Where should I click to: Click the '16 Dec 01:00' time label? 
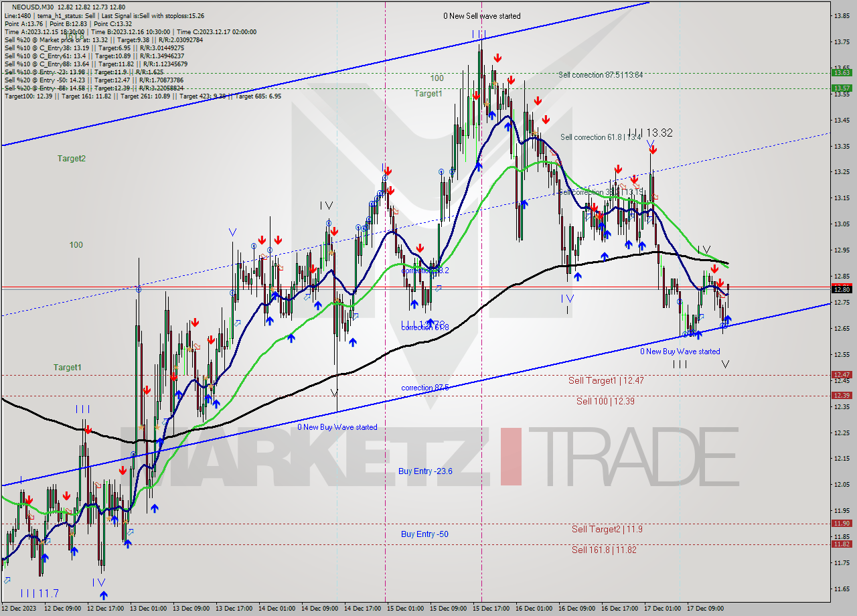(x=535, y=609)
